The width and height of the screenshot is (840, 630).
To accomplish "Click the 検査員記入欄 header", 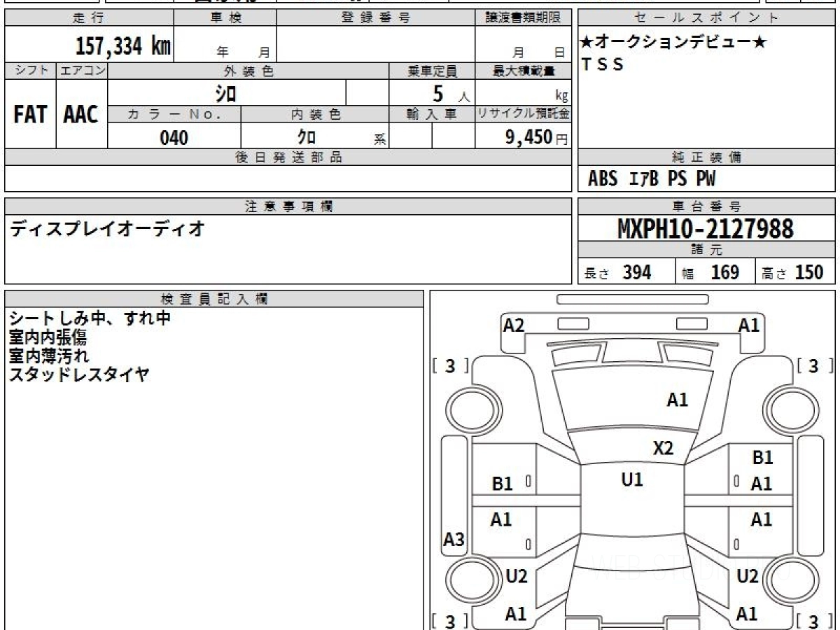I will click(x=214, y=298).
